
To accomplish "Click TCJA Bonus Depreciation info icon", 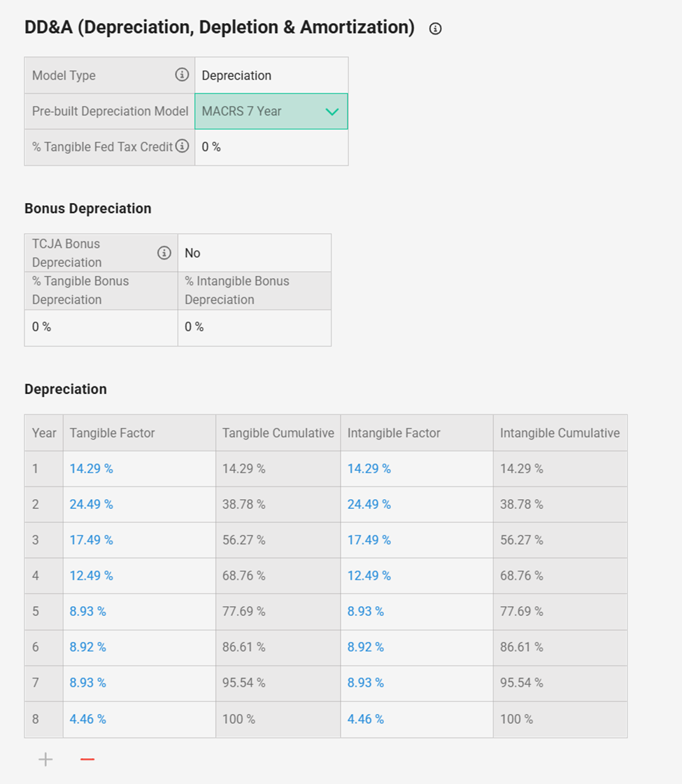I will 164,253.
